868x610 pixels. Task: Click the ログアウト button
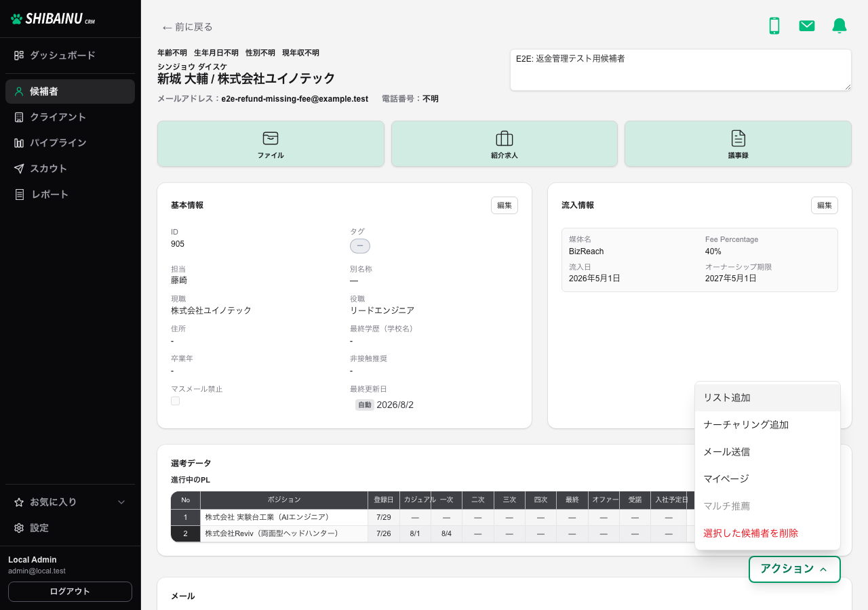[70, 592]
